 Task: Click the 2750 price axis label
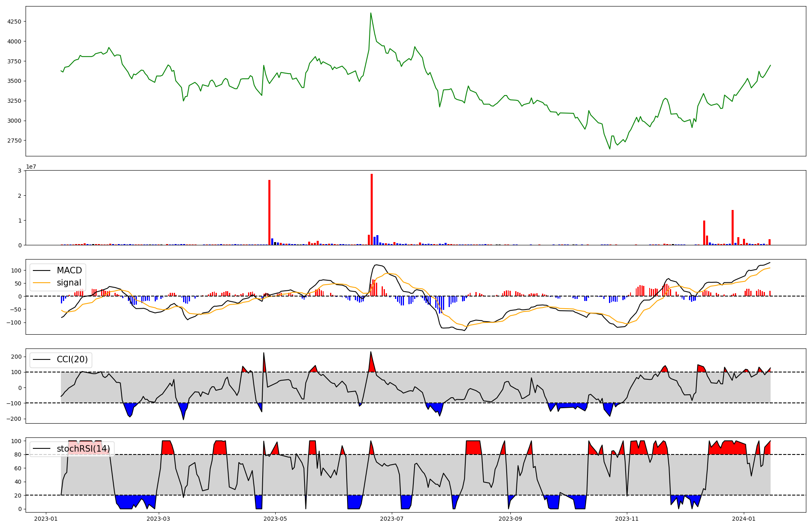(x=15, y=141)
